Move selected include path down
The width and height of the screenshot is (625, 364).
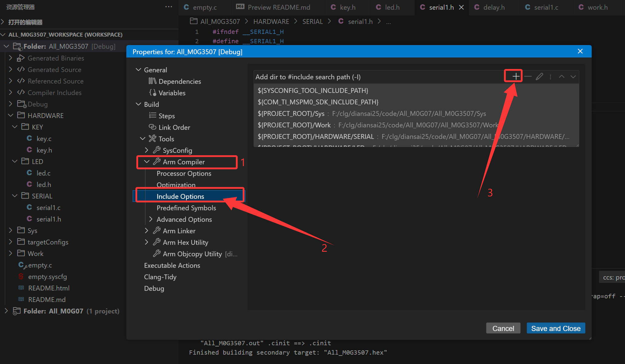click(573, 77)
